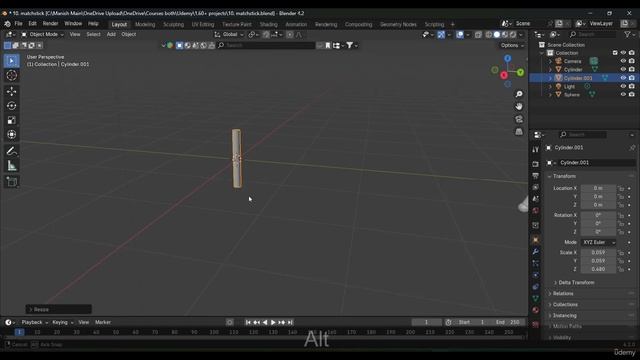Open the Blender logo menu

[x=7, y=24]
